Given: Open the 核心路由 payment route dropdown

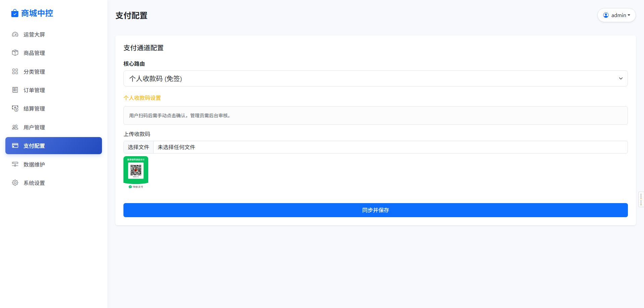Looking at the screenshot, I should [375, 78].
